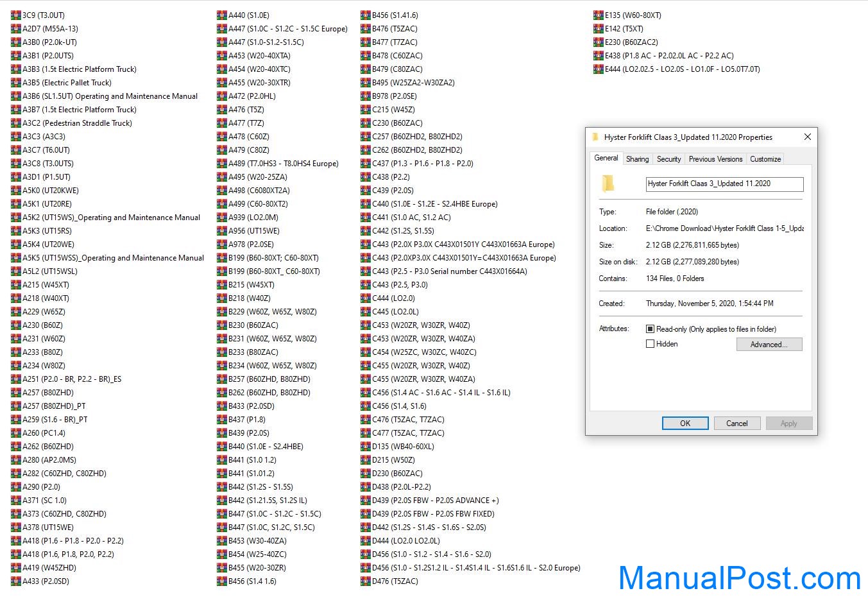Click the archive icon for A3C2 (Pedestrian Straddle Truck)

pos(16,123)
